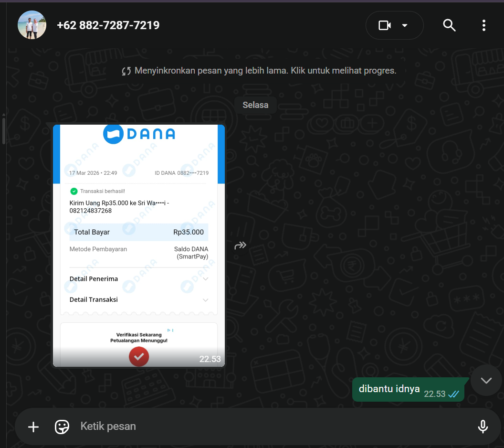This screenshot has height=448, width=504.
Task: Open the emoji and sticker picker
Action: (x=62, y=427)
